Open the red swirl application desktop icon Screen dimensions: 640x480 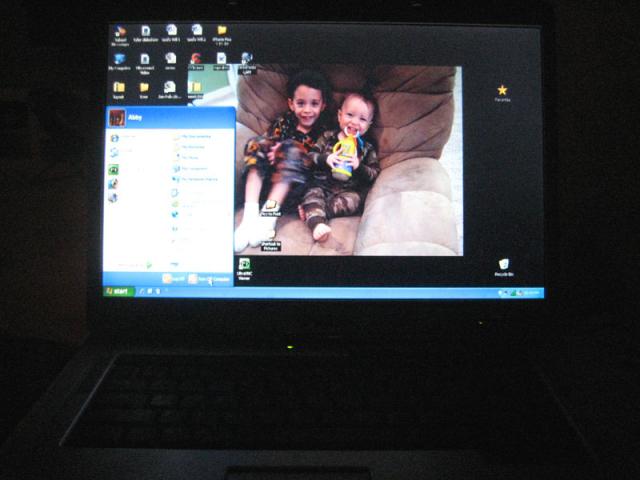(196, 59)
